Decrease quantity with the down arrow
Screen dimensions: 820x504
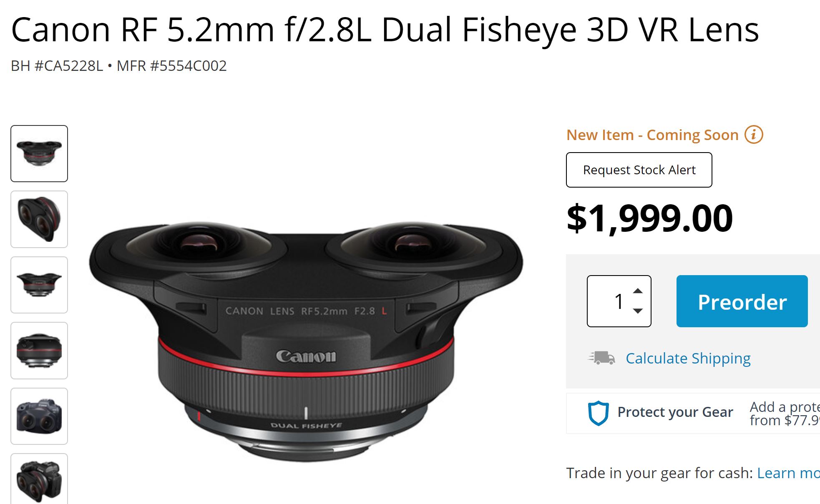[638, 311]
